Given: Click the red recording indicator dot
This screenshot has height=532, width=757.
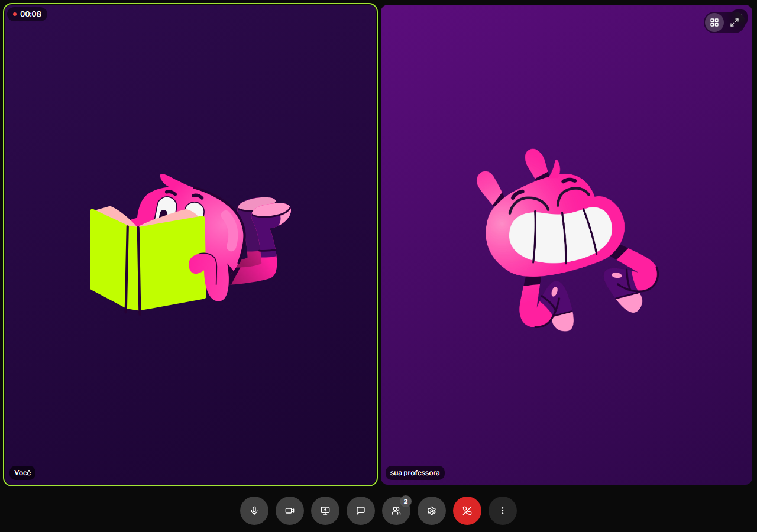Looking at the screenshot, I should pos(15,14).
